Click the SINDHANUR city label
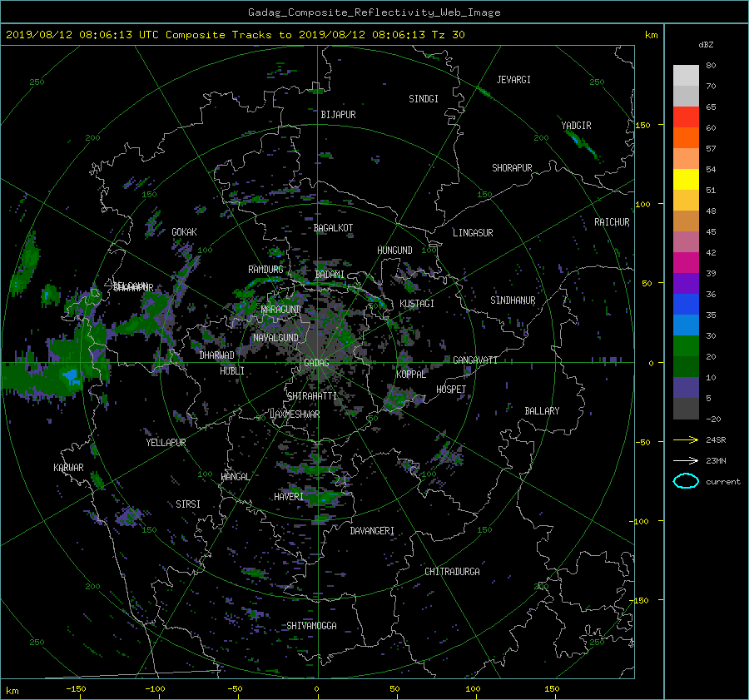This screenshot has height=700, width=749. [513, 300]
